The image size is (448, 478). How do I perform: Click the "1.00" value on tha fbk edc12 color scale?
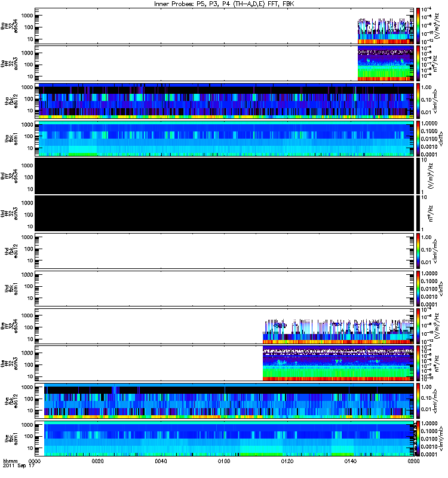[x=426, y=87]
